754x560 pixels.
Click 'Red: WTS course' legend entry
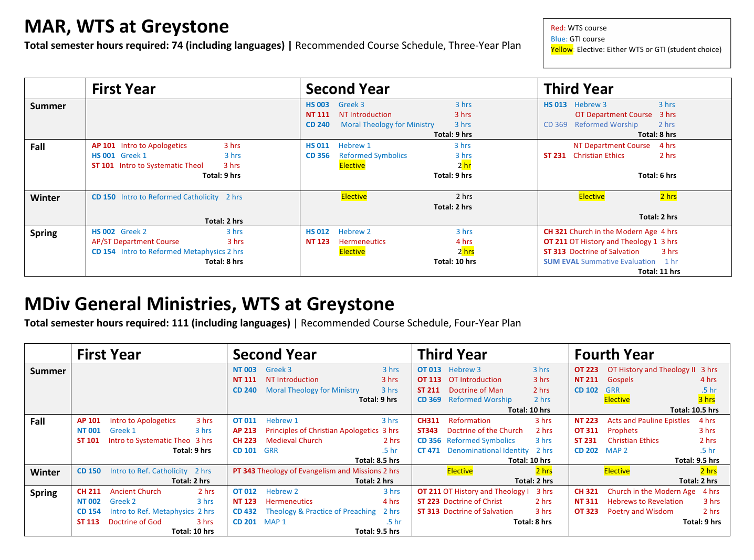tap(579, 28)
